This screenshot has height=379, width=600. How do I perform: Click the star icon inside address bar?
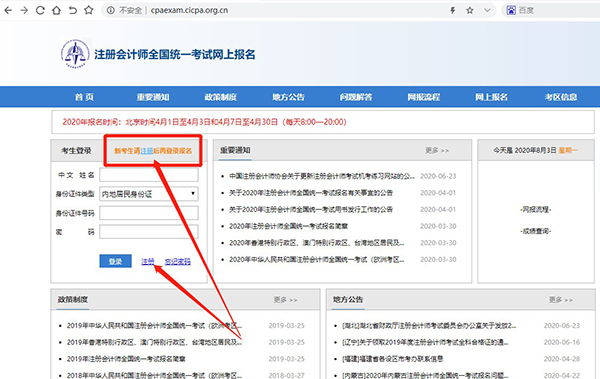pos(470,10)
